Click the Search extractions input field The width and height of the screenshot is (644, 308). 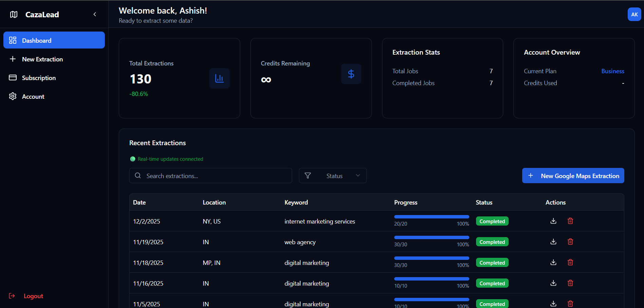(x=210, y=175)
